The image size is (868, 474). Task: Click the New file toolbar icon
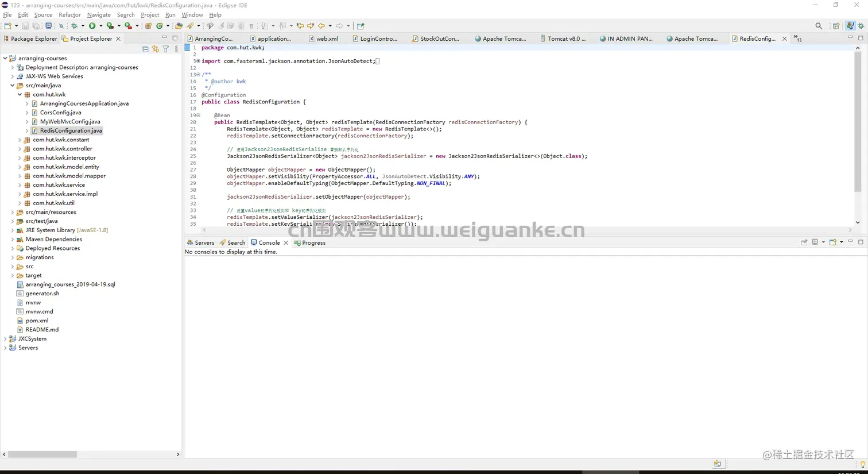pyautogui.click(x=7, y=26)
